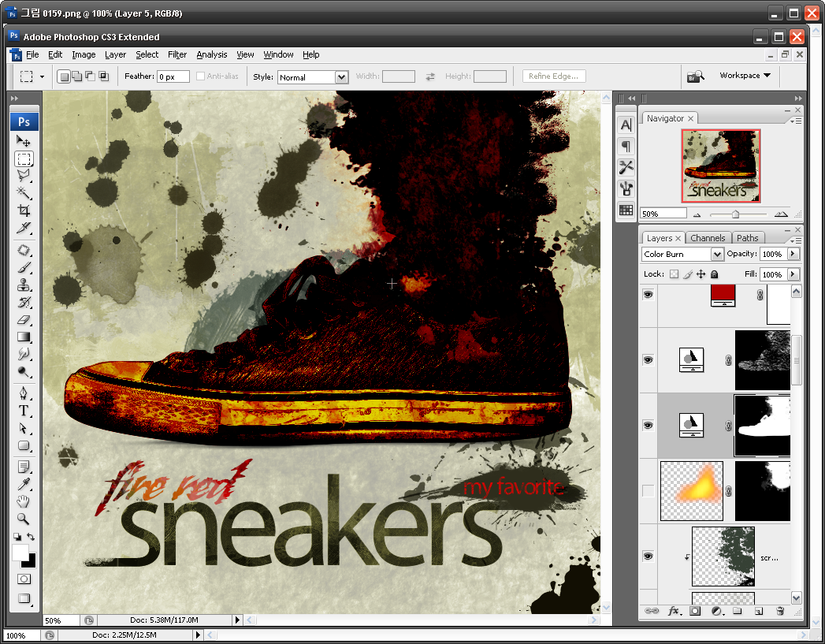Select the Hand tool

24,501
